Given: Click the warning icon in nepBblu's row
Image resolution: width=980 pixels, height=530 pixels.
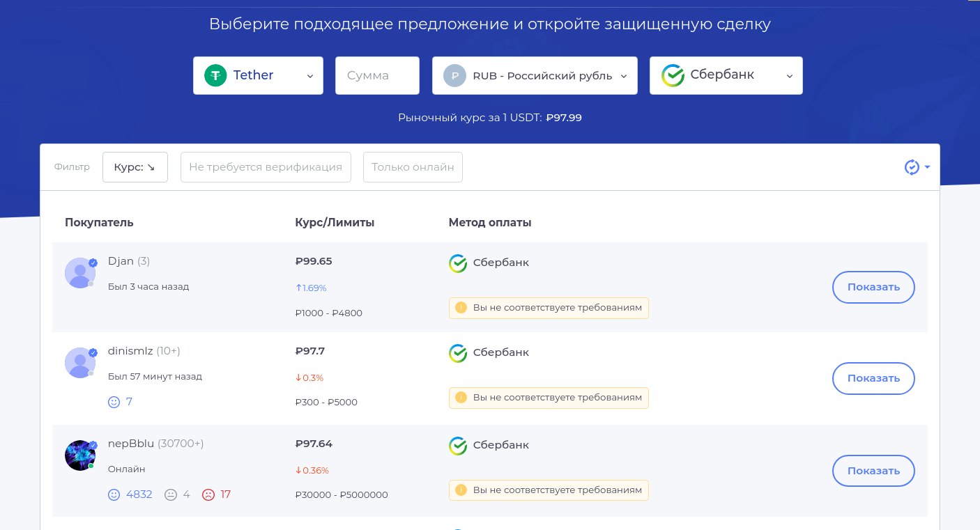Looking at the screenshot, I should 461,490.
